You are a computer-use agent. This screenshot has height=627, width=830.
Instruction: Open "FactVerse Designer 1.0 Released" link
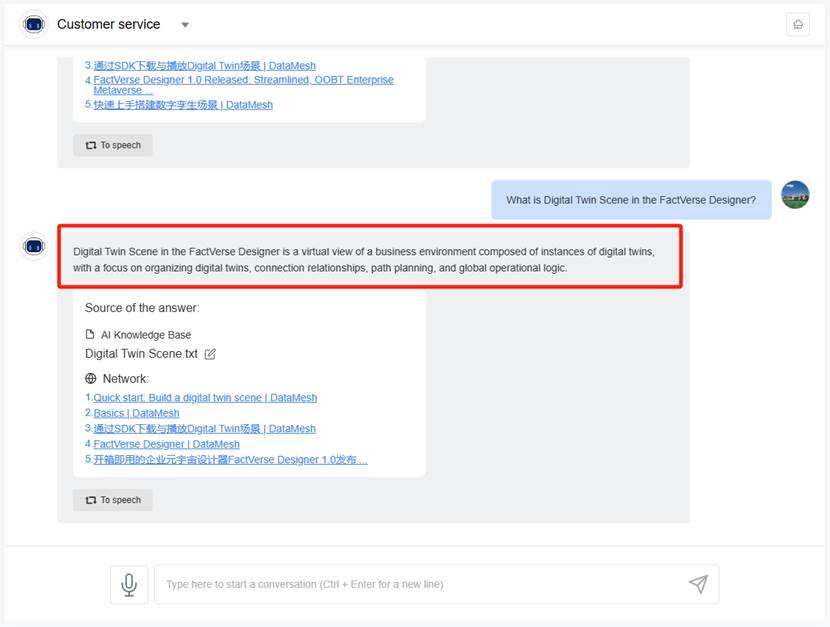pyautogui.click(x=243, y=80)
